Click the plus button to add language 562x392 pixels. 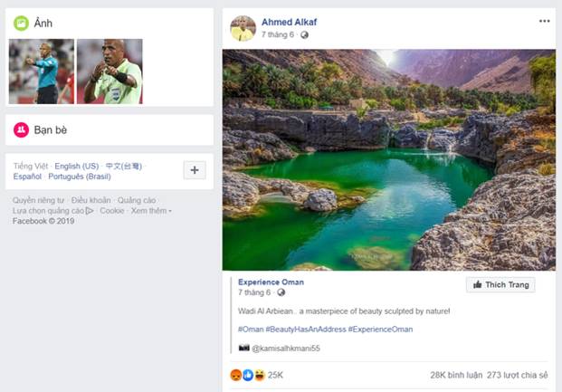[195, 170]
